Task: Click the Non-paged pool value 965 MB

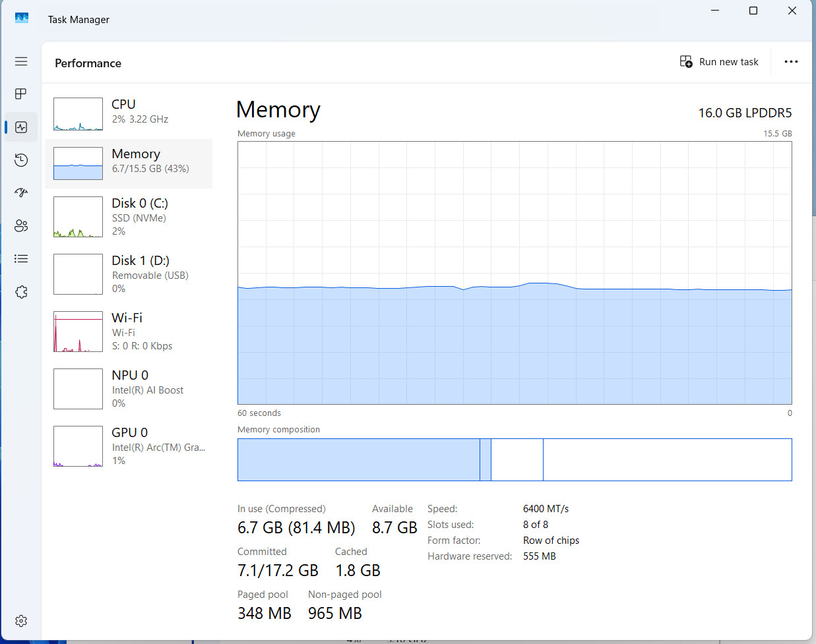Action: click(x=335, y=614)
